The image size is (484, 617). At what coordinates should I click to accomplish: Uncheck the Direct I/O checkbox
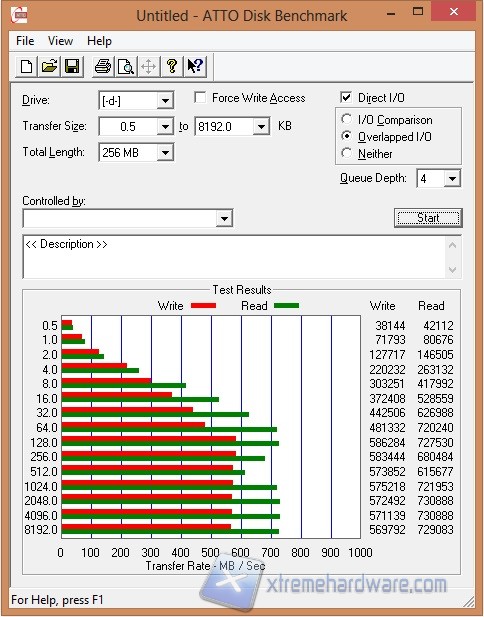345,97
